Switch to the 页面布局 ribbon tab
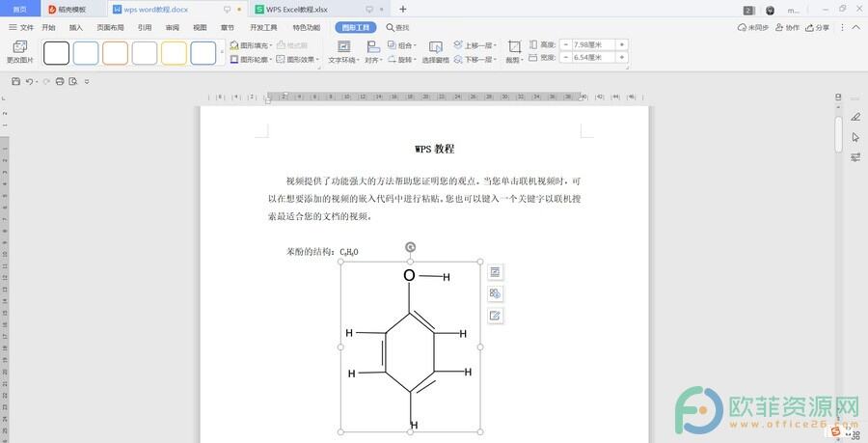Viewport: 868px width, 443px height. (x=110, y=27)
